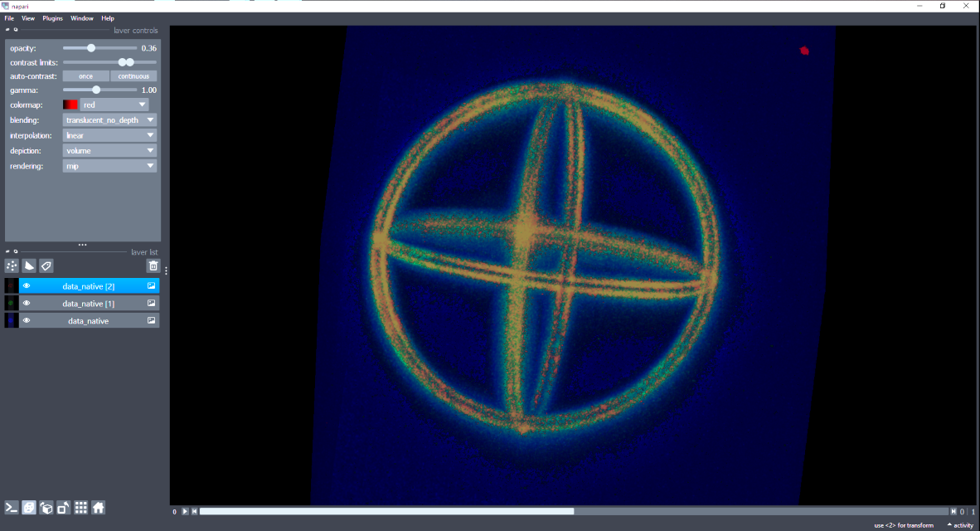Expand the rendering dropdown showing mip
The image size is (980, 531).
[108, 165]
